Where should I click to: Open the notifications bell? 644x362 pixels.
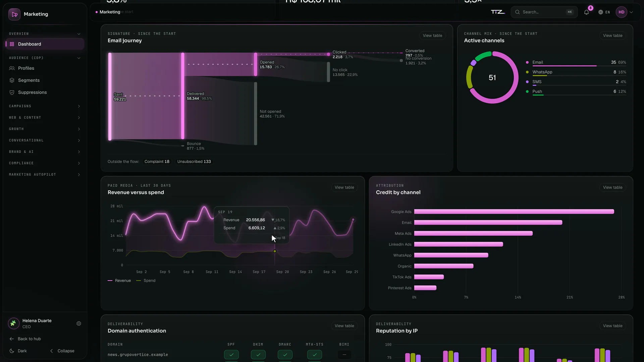586,12
